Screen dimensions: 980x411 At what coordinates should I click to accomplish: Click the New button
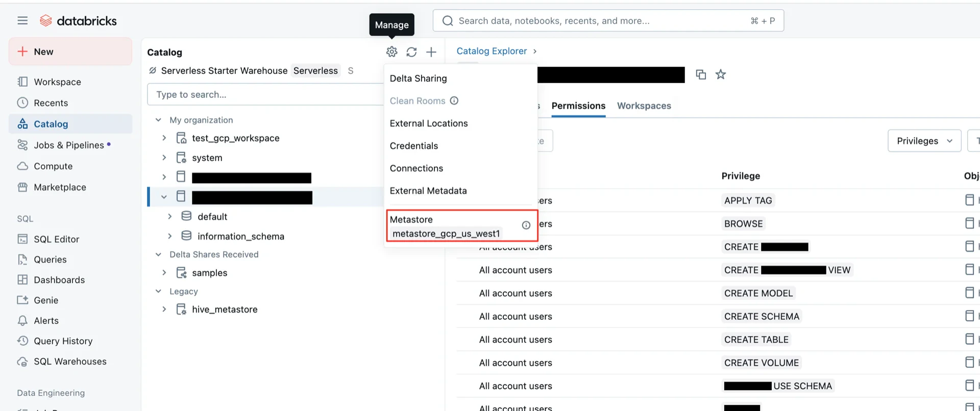[x=70, y=52]
